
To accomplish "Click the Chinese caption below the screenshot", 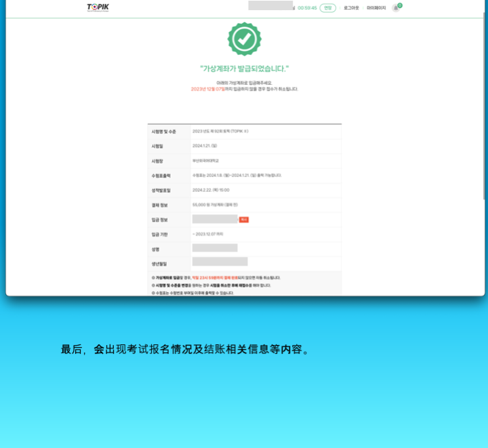I will click(x=186, y=350).
